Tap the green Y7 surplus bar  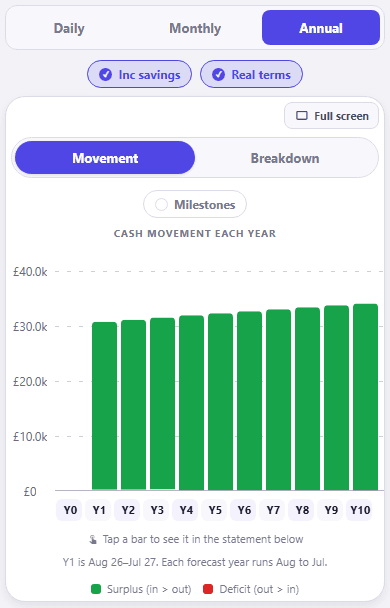pos(278,400)
